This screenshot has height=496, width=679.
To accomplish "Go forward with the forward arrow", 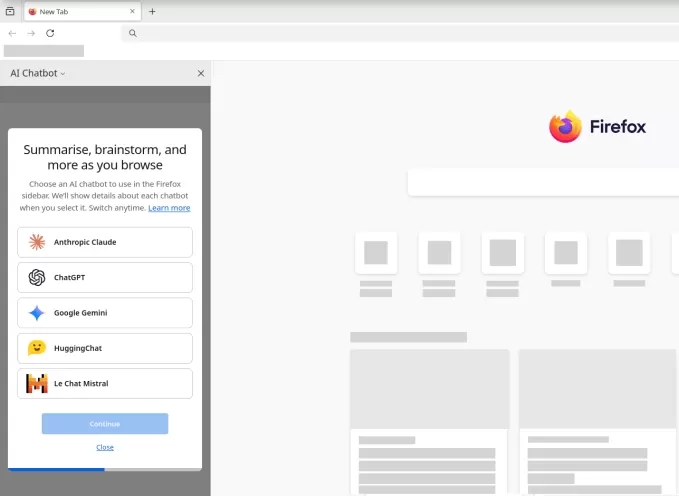I will point(31,33).
